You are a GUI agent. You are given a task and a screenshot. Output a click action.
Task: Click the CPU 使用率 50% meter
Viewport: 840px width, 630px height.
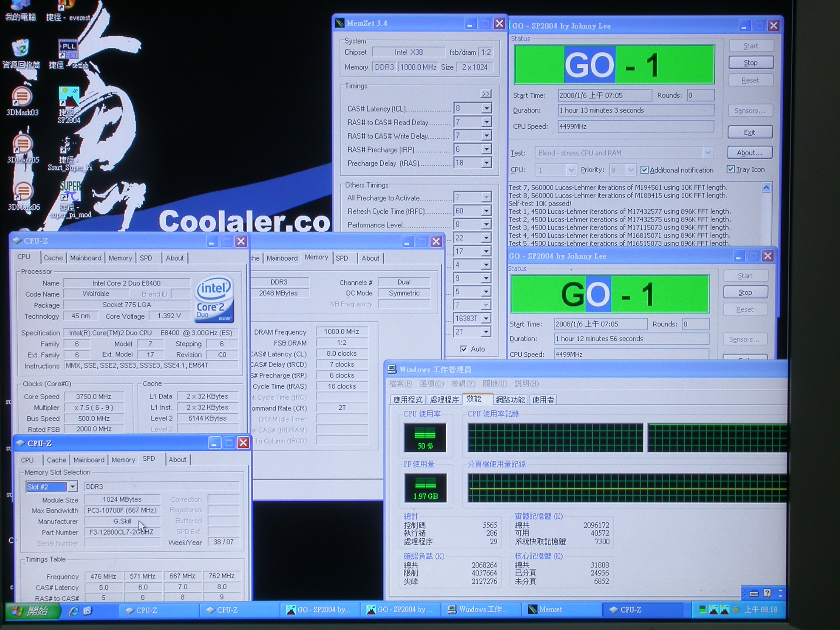point(425,437)
